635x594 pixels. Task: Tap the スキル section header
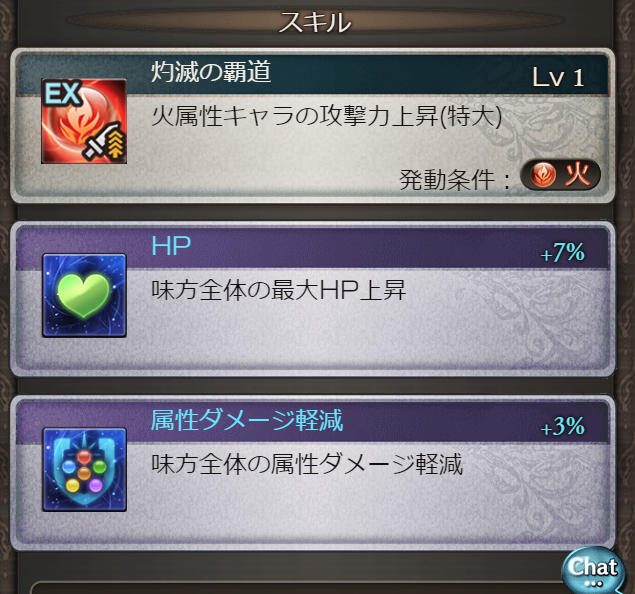315,22
